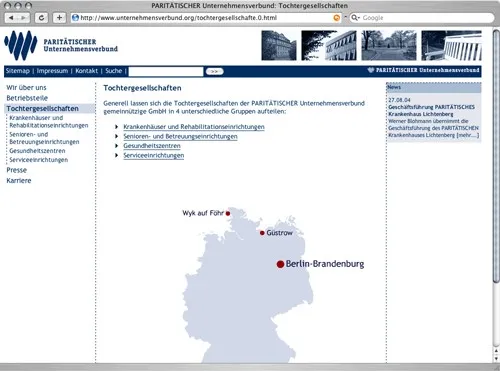Click the [mehr...] link in news
Image resolution: width=500 pixels, height=371 pixels.
coord(468,135)
